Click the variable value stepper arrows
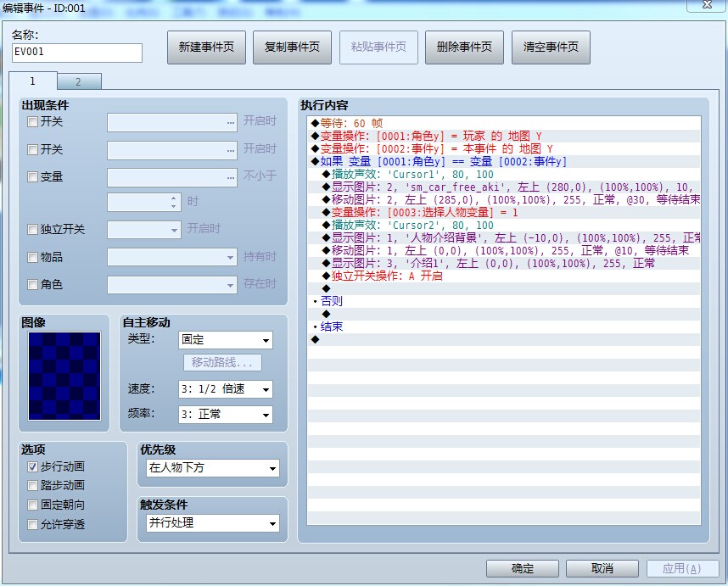Screen dimensions: 728x586 pos(174,203)
